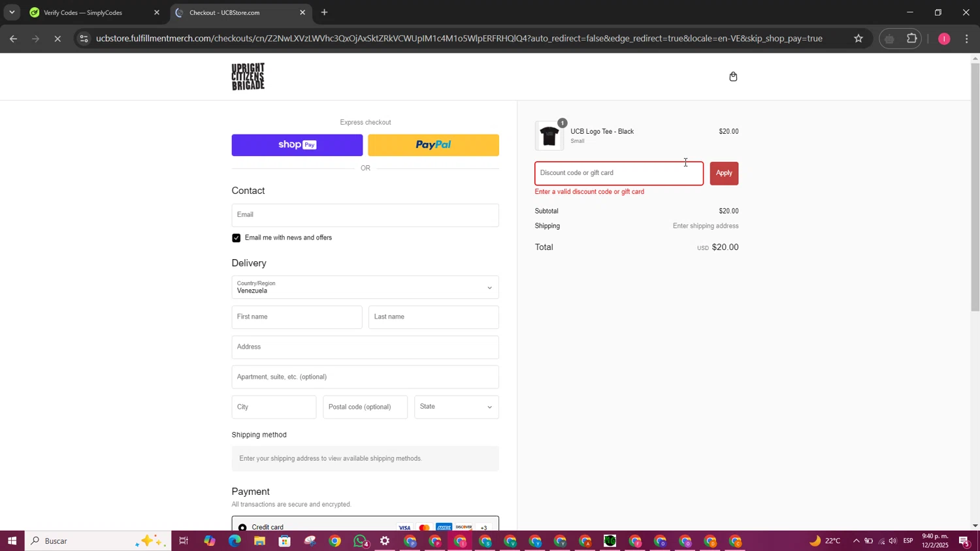Screen dimensions: 980x551
Task: Click the 'Enter a valid discount code' error text
Action: pyautogui.click(x=589, y=192)
